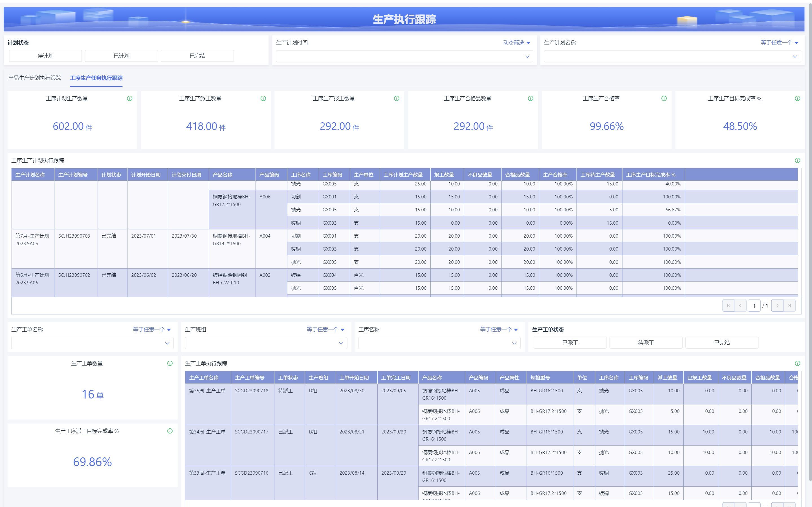This screenshot has height=507, width=812.
Task: Click the 待派工 work order status button
Action: [x=646, y=343]
